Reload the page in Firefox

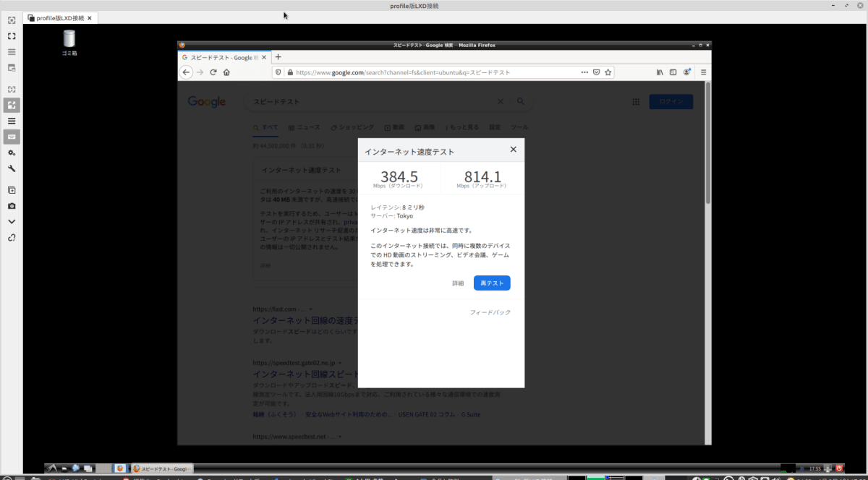click(213, 72)
